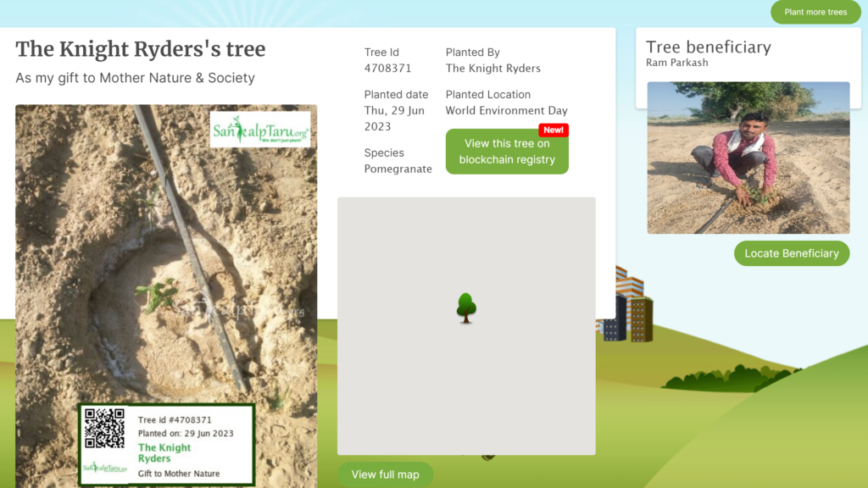Click the heading The Knight Ryders's tree

(x=141, y=49)
